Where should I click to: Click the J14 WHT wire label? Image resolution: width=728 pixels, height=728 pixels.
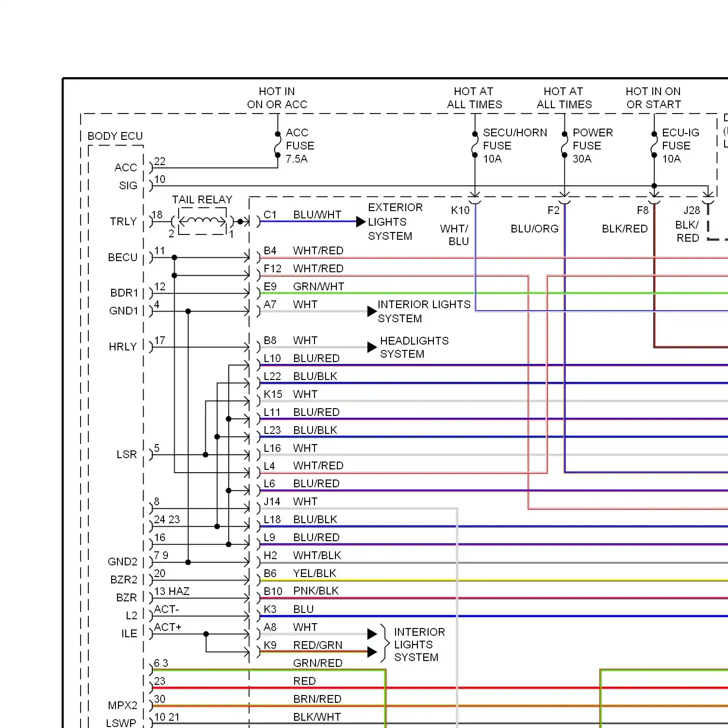(290, 502)
